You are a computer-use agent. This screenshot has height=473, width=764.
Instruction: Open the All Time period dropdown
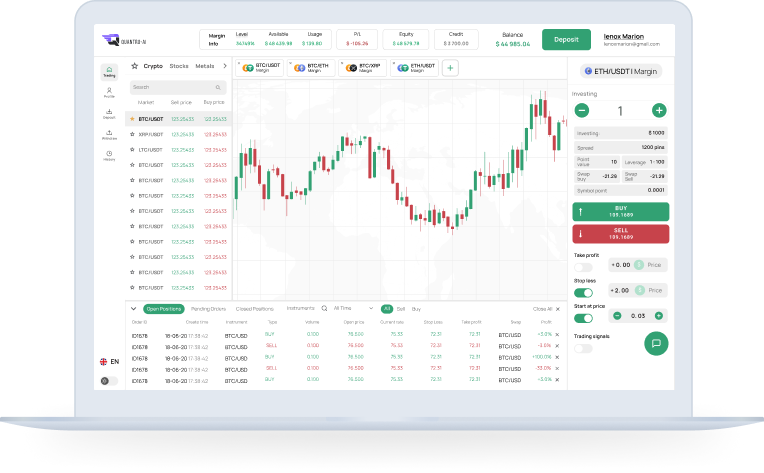(x=353, y=309)
